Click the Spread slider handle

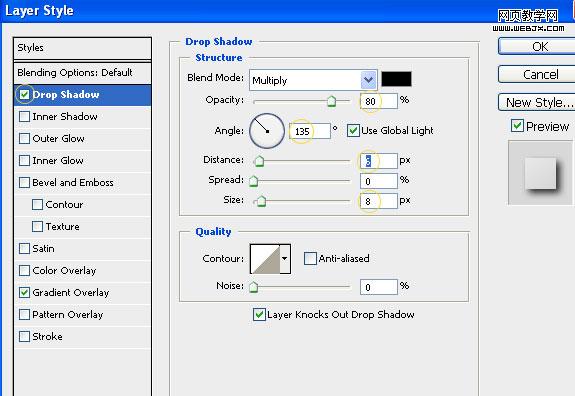[253, 181]
